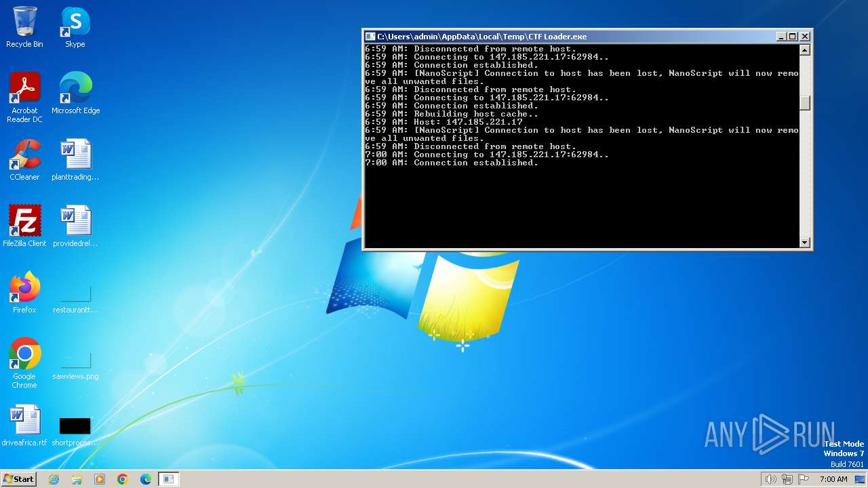Image resolution: width=868 pixels, height=488 pixels.
Task: Launch Skype from the desktop
Action: [x=75, y=27]
